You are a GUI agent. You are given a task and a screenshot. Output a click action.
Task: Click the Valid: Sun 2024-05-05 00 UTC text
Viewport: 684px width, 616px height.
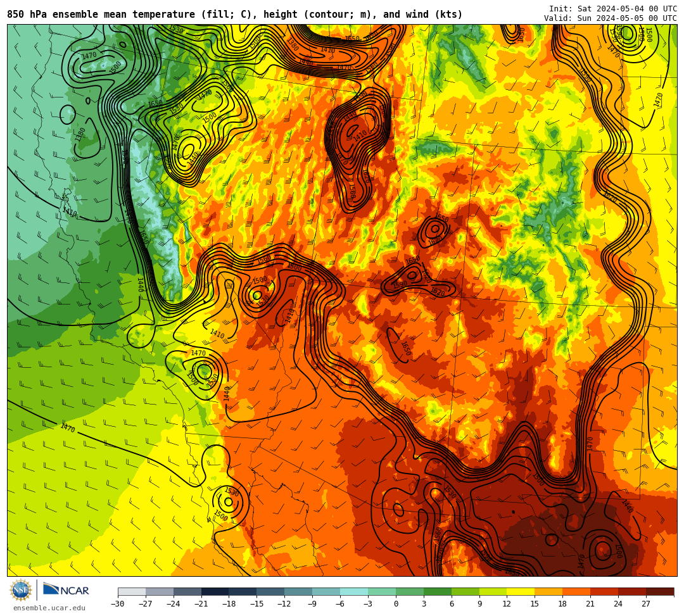pyautogui.click(x=611, y=18)
